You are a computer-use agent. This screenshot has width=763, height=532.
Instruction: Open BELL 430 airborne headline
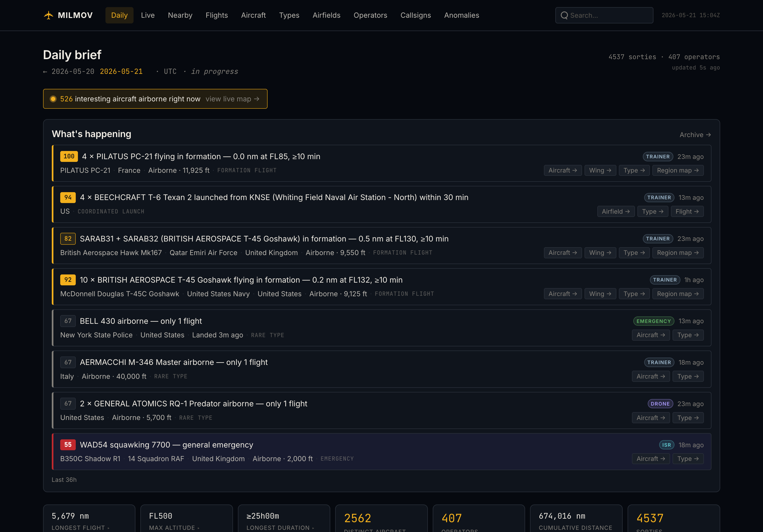[141, 321]
